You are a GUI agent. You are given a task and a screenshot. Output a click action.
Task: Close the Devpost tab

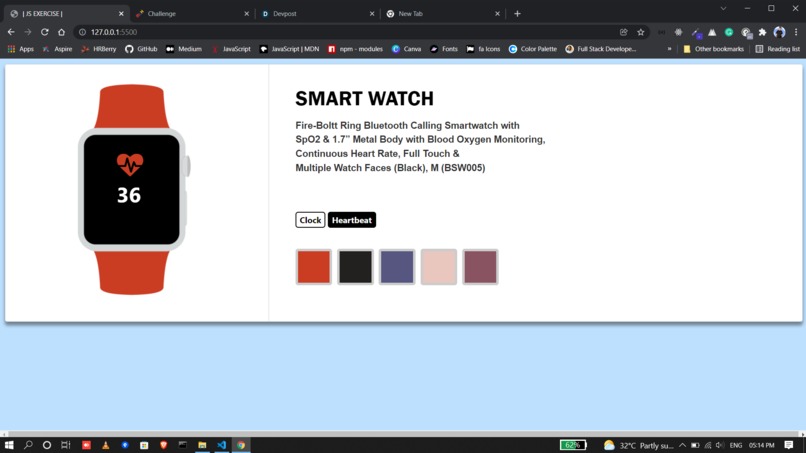[372, 14]
